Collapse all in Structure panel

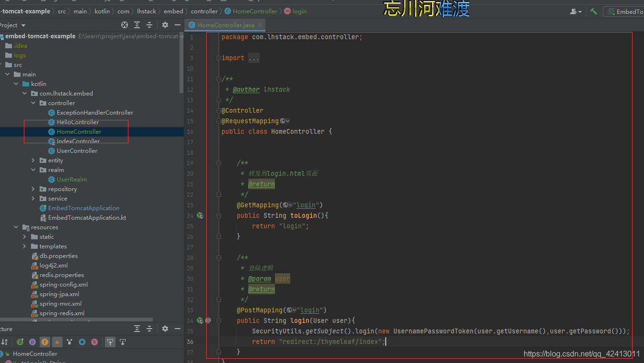(149, 329)
